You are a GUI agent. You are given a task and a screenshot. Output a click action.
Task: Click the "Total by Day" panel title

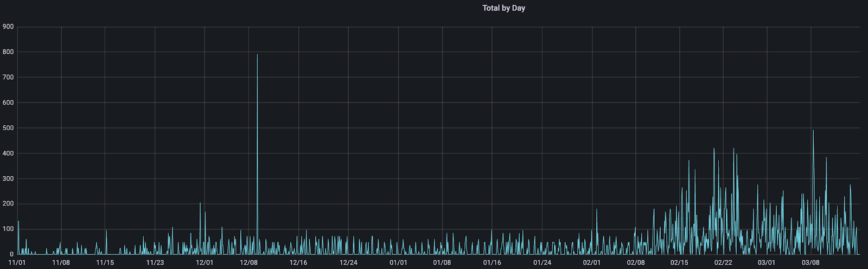click(503, 8)
